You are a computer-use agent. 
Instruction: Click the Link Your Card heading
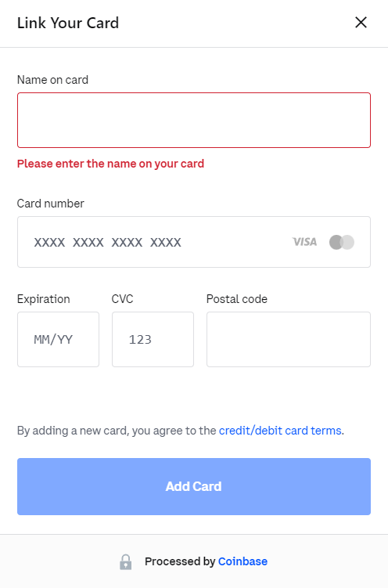click(x=68, y=23)
